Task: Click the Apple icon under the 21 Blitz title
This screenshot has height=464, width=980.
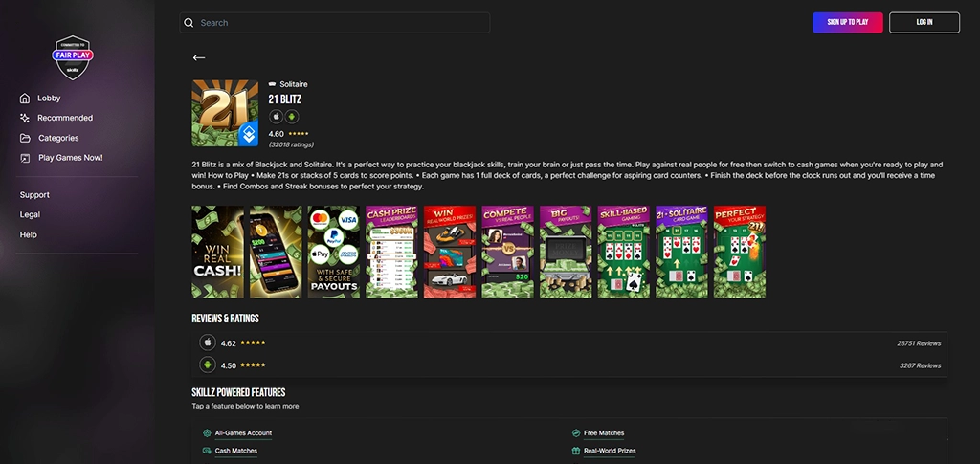Action: click(x=276, y=116)
